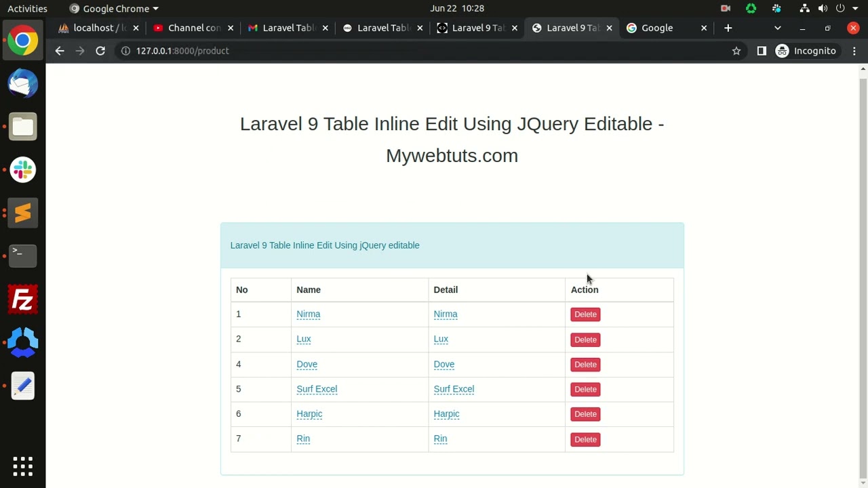868x488 pixels.
Task: Expand the tab search dropdown
Action: [x=778, y=28]
